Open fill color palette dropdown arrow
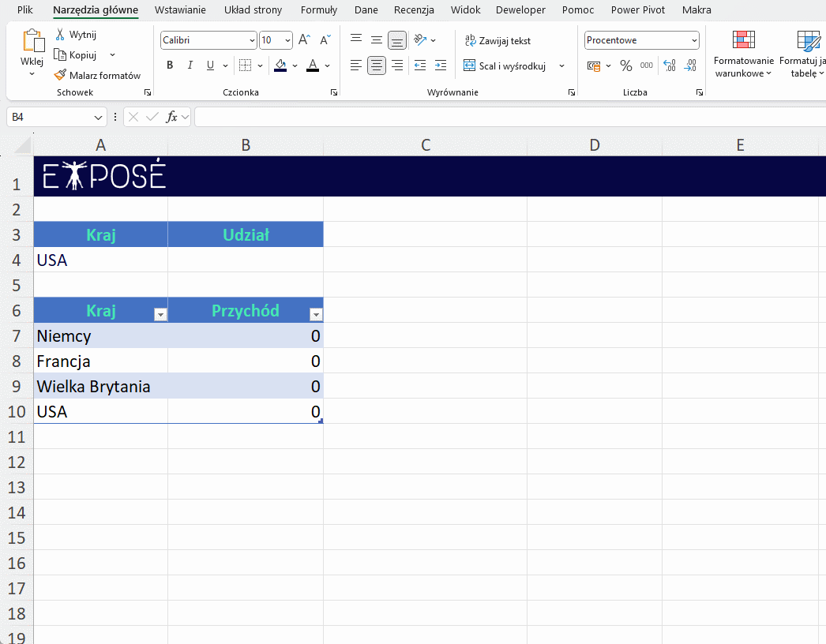 coord(295,66)
